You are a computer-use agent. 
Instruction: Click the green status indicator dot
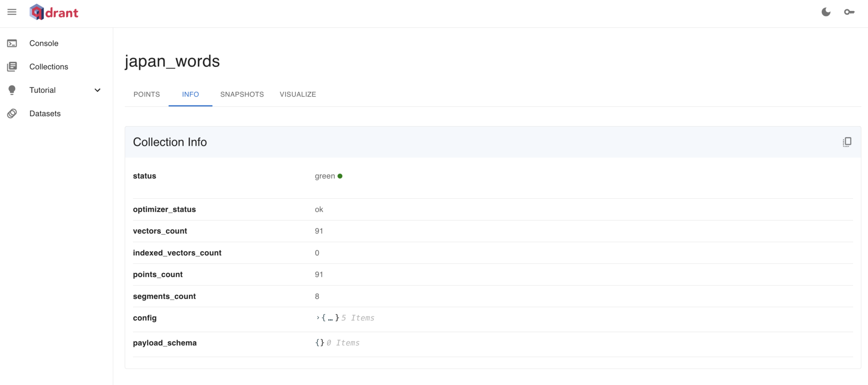pyautogui.click(x=340, y=176)
